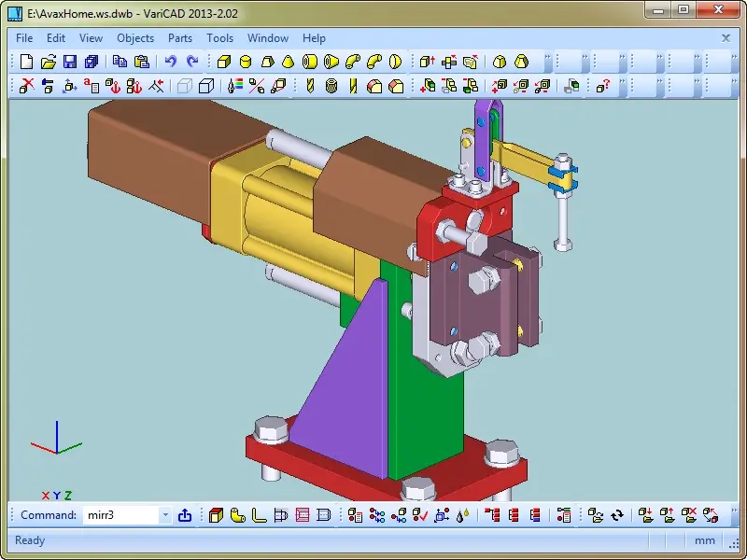Select the threaded hole tool
The height and width of the screenshot is (560, 747).
click(x=331, y=86)
